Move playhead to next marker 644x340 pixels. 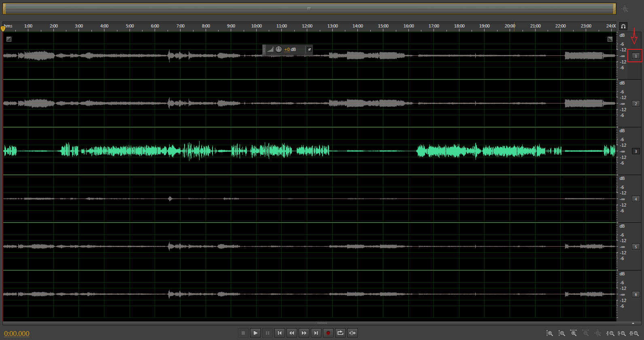tap(316, 333)
